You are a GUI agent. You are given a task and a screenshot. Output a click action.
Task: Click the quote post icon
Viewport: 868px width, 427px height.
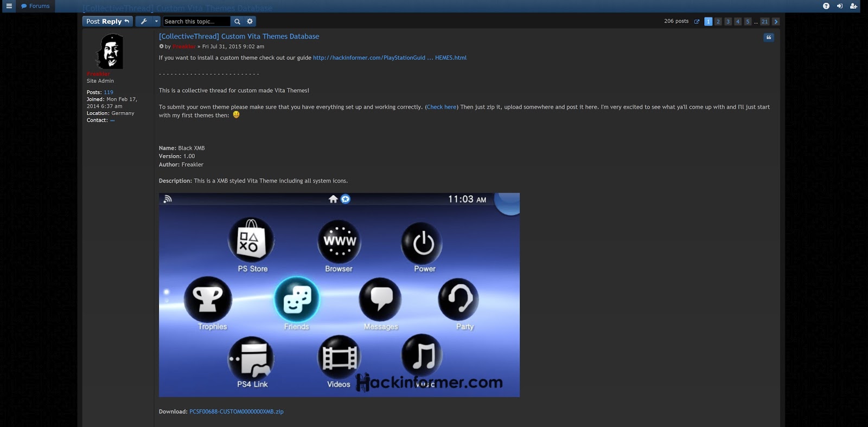pyautogui.click(x=769, y=37)
